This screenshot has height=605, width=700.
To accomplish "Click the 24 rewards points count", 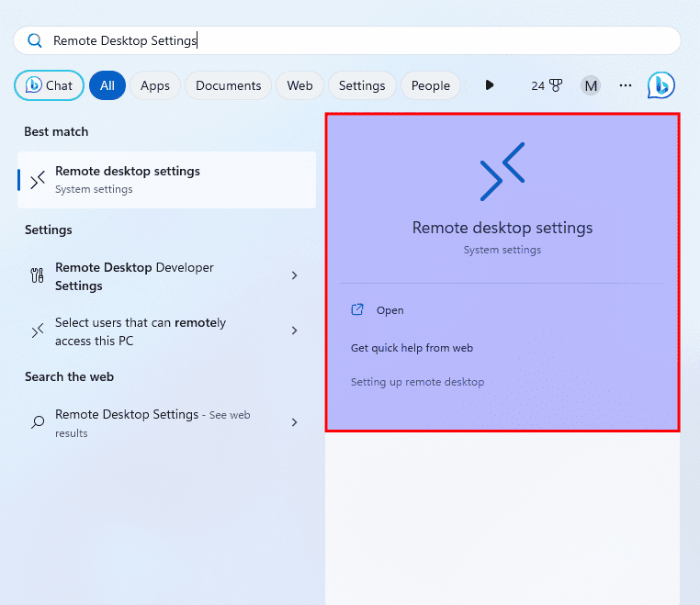I will point(538,85).
